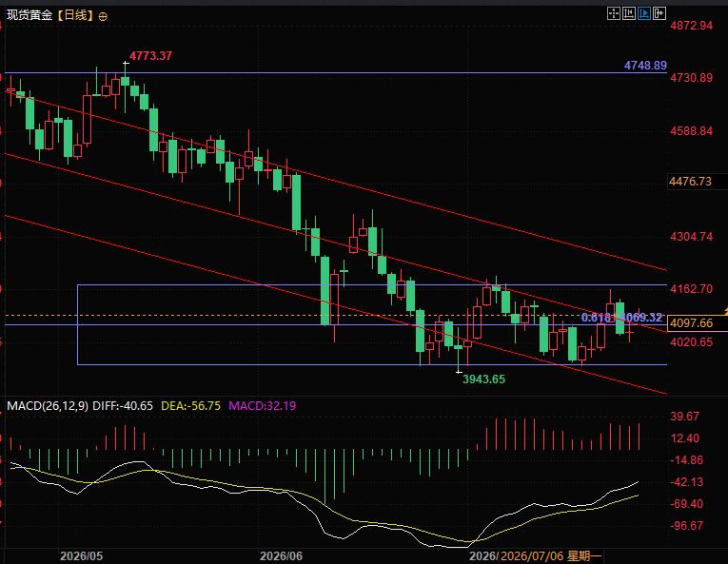Click the crosshair cursor icon in chart toolbar
This screenshot has width=728, height=564.
614,13
